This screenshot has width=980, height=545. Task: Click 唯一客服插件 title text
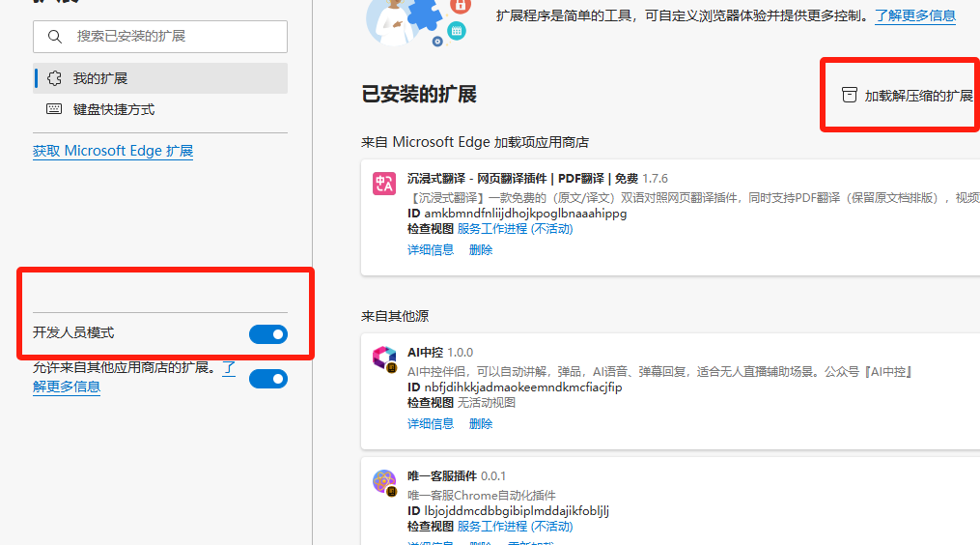(x=442, y=476)
